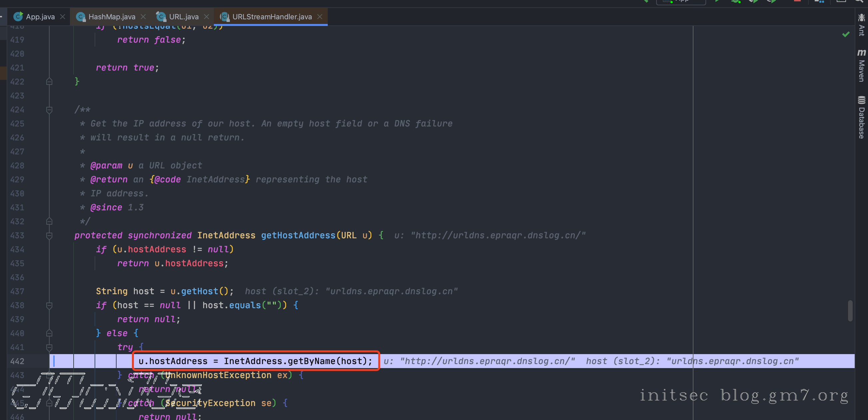The width and height of the screenshot is (868, 420).
Task: Click the App.java file icon
Action: point(18,17)
